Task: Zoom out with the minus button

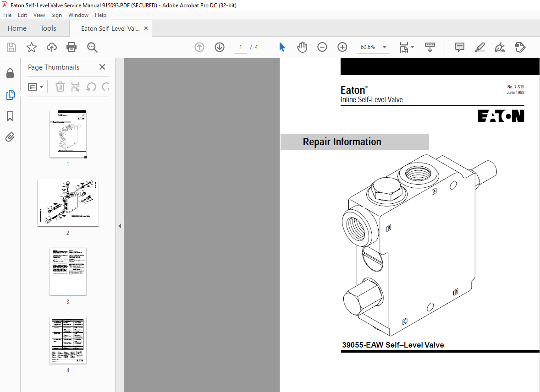Action: (322, 47)
